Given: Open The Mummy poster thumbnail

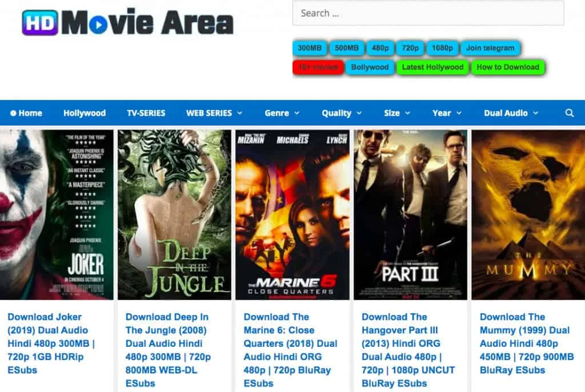Looking at the screenshot, I should tap(527, 215).
